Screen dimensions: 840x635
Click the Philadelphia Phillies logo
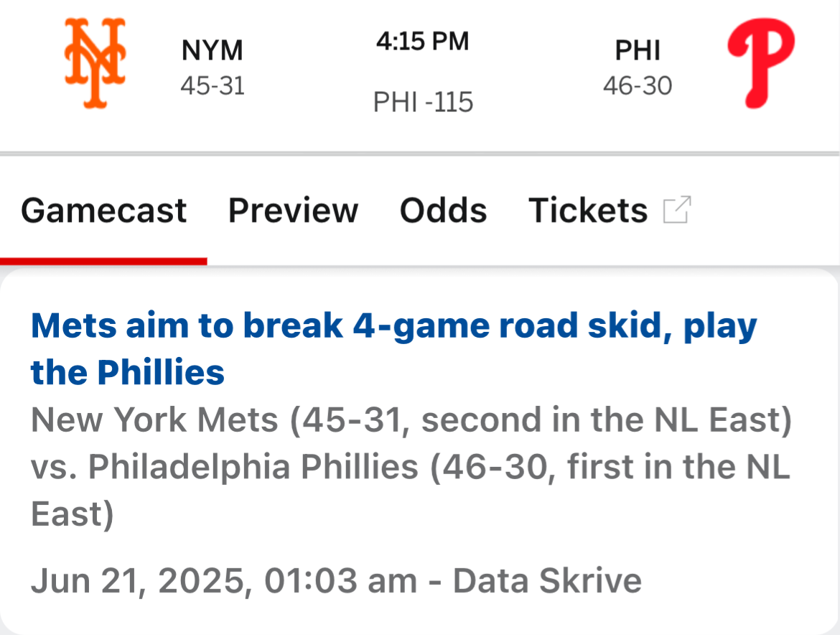click(x=761, y=63)
